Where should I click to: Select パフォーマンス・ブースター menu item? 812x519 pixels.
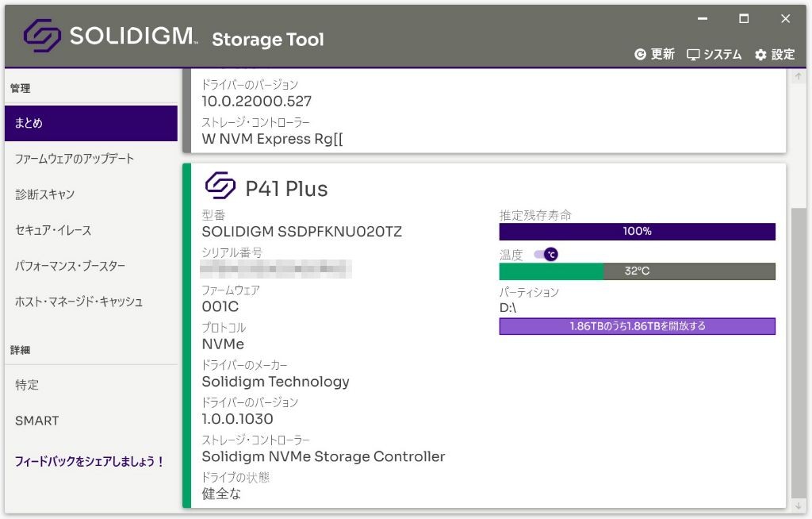pyautogui.click(x=70, y=266)
